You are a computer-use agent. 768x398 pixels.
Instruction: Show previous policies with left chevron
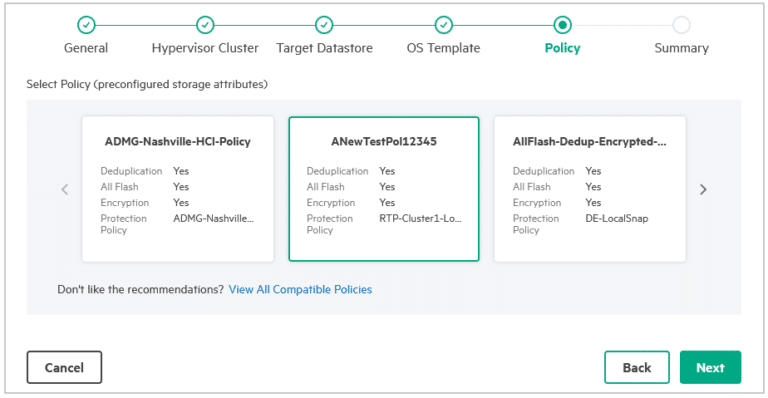65,189
